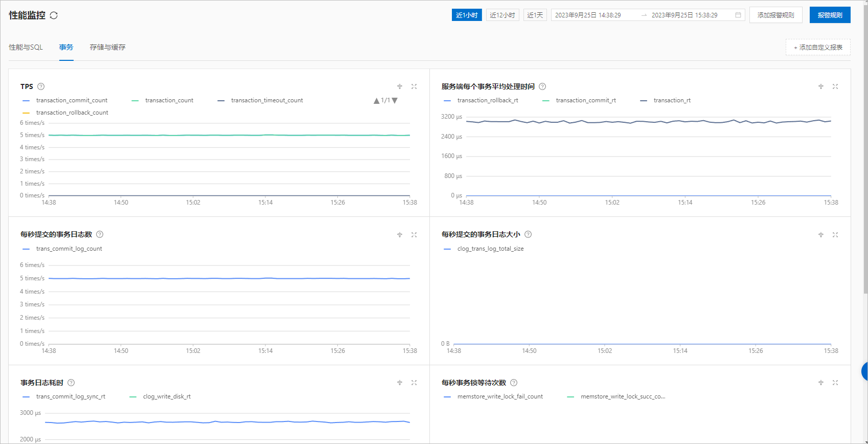Click the pin icon of TPS chart
868x444 pixels.
pyautogui.click(x=400, y=86)
